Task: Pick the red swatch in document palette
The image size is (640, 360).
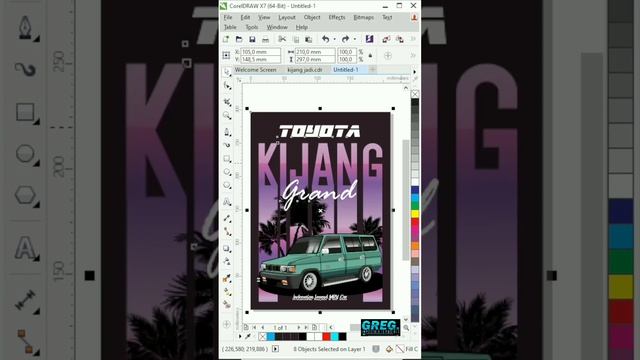Action: tap(327, 336)
